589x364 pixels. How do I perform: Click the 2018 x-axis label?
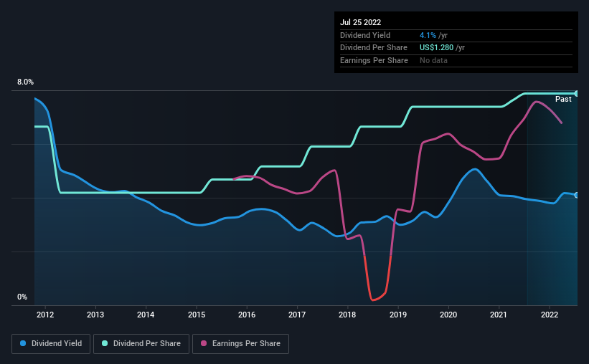[347, 315]
